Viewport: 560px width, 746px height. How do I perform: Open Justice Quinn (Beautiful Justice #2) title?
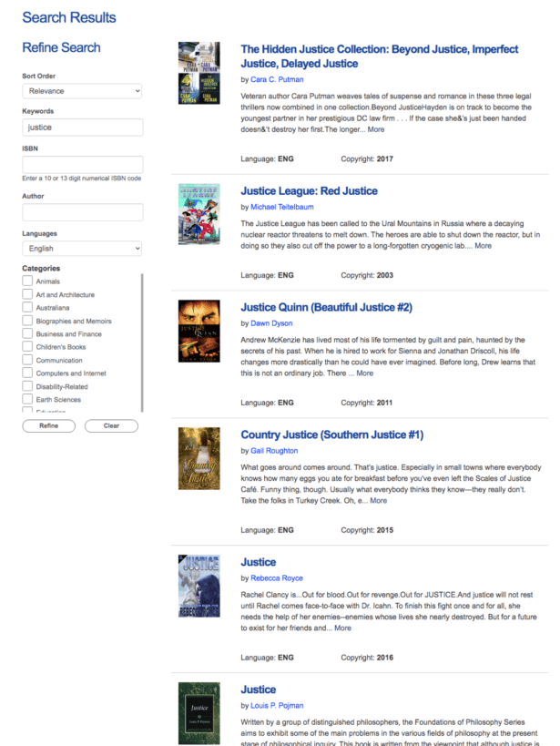pyautogui.click(x=326, y=307)
